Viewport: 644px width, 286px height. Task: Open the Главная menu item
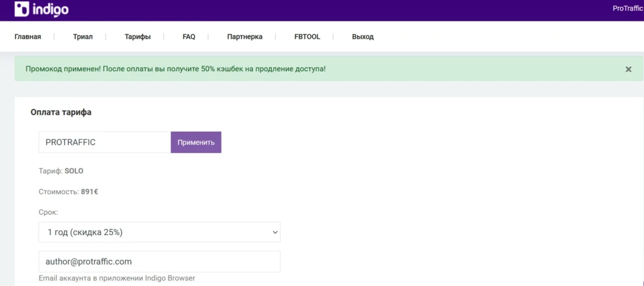coord(28,37)
